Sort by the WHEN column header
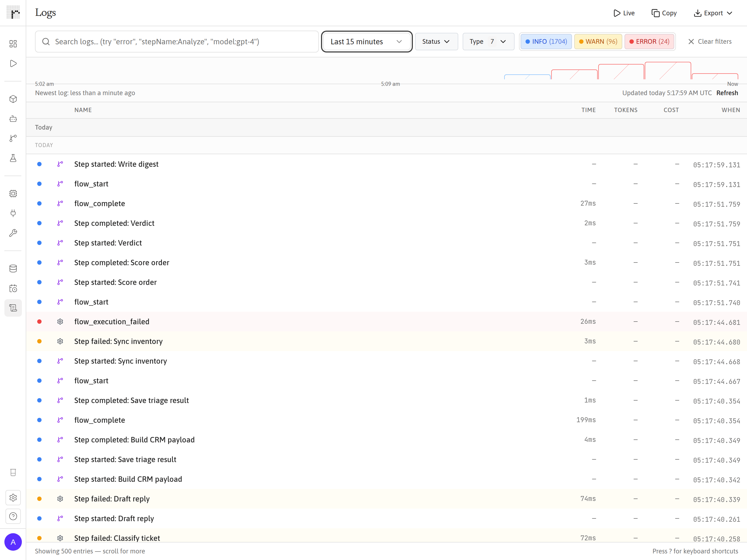Screen dimensions: 747x560 click(x=730, y=110)
